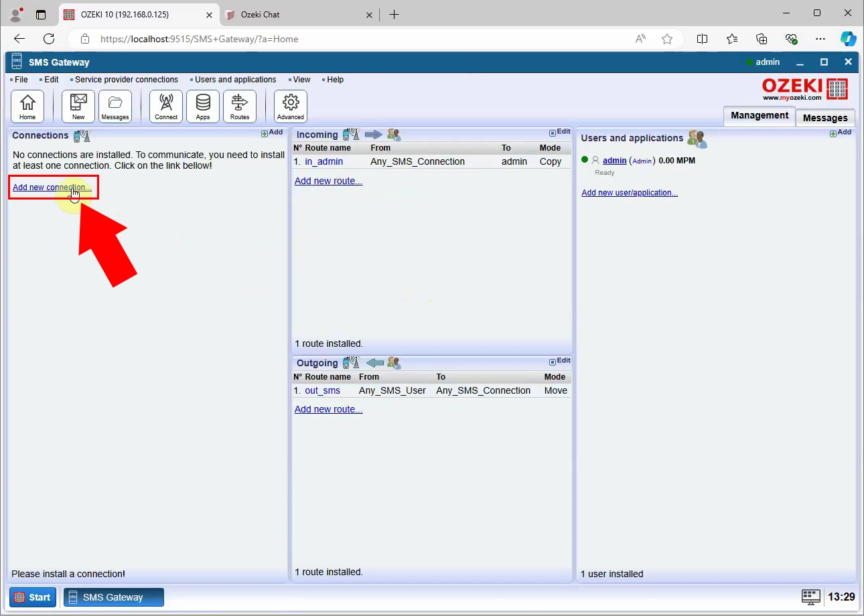Click the SMS Gateway taskbar button

(114, 597)
